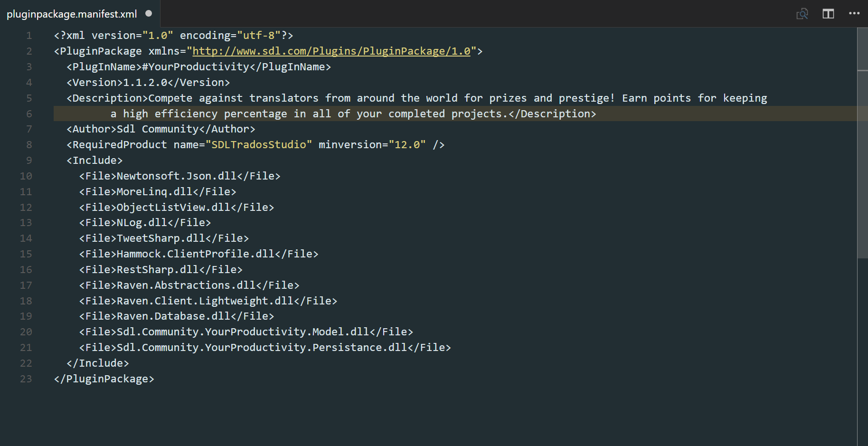868x446 pixels.
Task: Click the Raven.Abstractions.dll file entry
Action: [189, 285]
